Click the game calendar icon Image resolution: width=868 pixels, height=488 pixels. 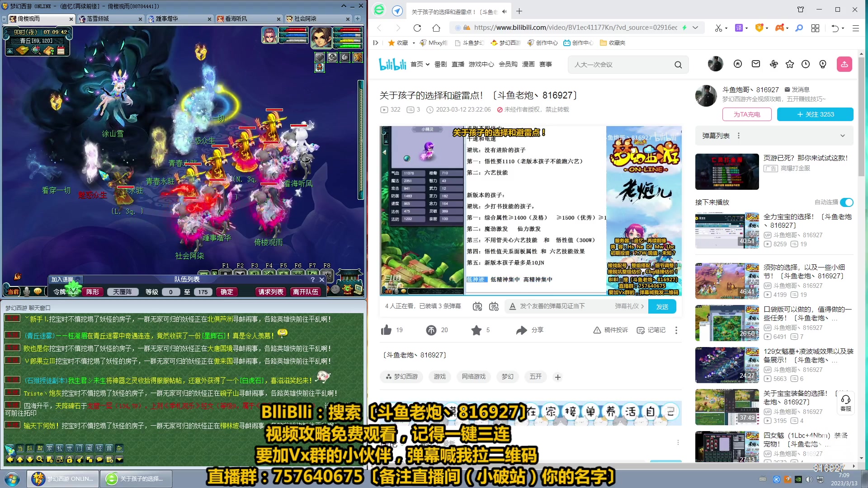click(61, 51)
